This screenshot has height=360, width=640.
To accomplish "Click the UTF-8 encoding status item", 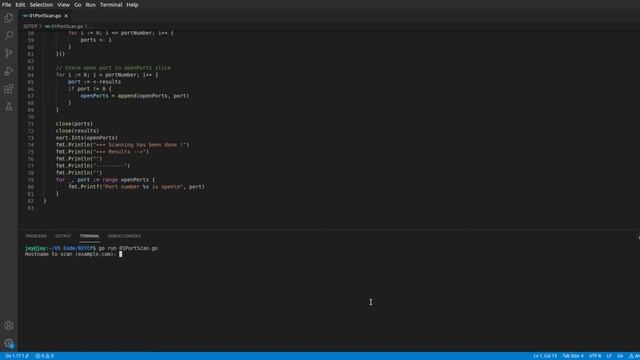I will click(595, 356).
